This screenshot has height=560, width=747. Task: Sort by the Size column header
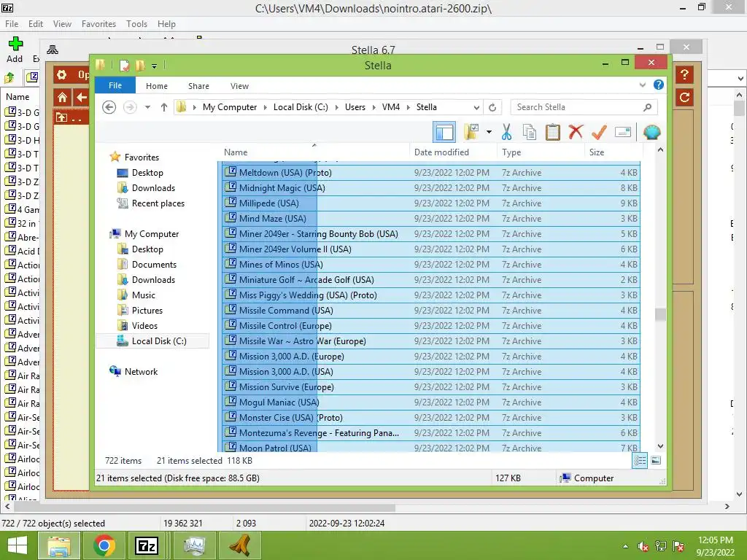(614, 152)
